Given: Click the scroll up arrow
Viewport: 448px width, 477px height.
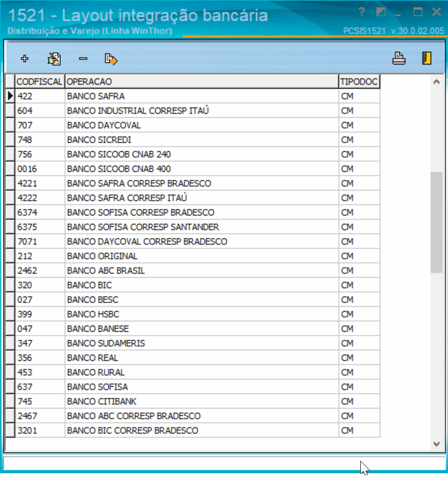Looking at the screenshot, I should [437, 81].
